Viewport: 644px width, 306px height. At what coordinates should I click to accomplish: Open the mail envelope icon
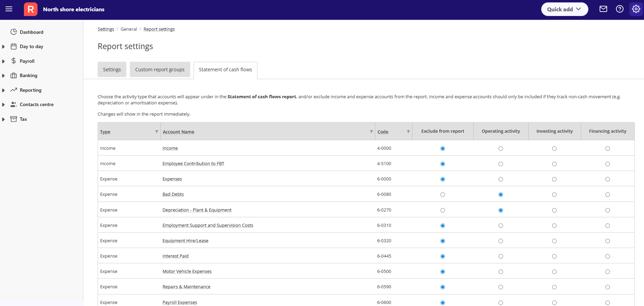[603, 9]
